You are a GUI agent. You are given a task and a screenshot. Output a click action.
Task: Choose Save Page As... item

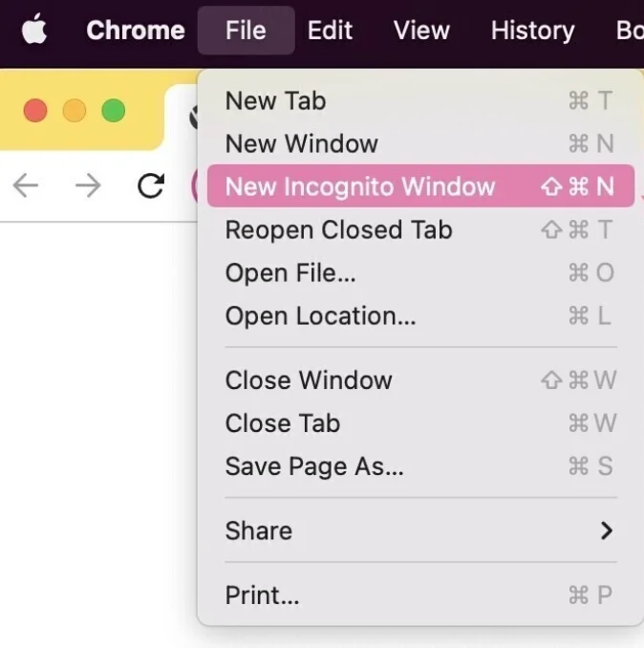click(x=314, y=466)
